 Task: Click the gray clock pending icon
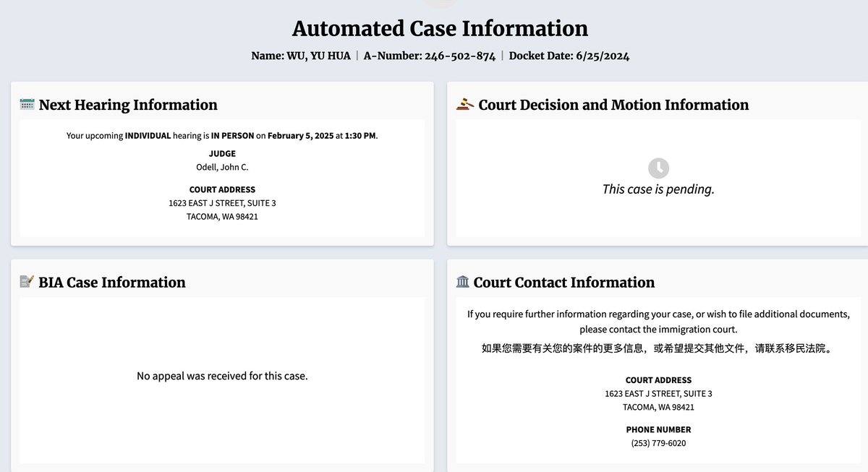tap(658, 168)
